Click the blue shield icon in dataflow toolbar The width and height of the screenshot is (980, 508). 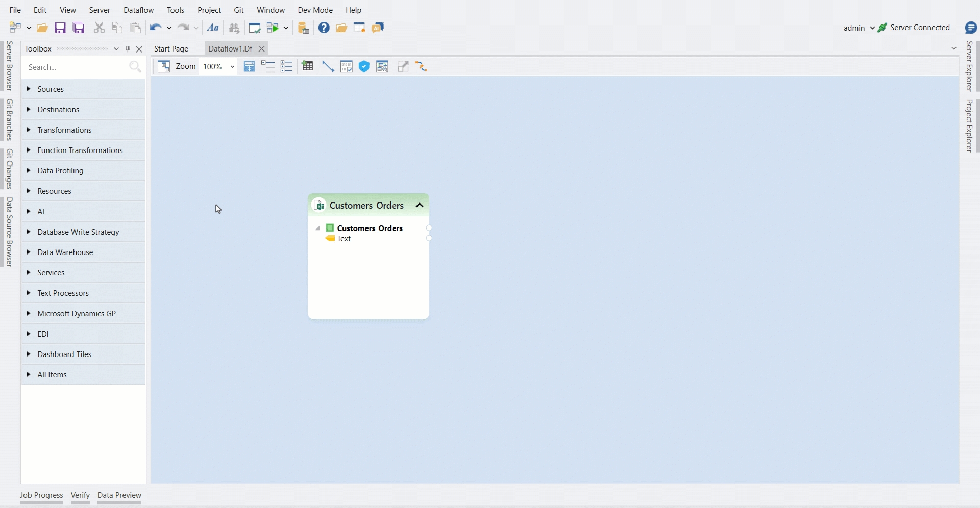(364, 67)
